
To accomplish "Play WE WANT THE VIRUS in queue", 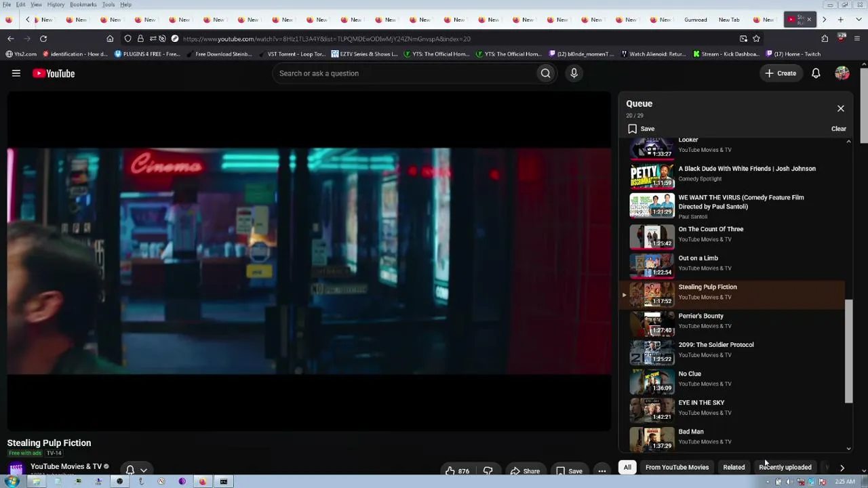I will tap(732, 206).
